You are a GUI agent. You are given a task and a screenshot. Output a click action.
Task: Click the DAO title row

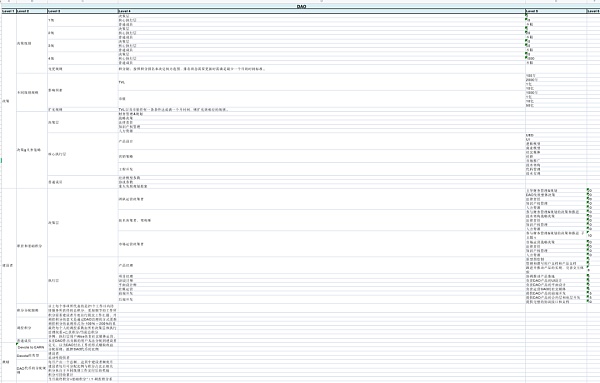coord(301,7)
